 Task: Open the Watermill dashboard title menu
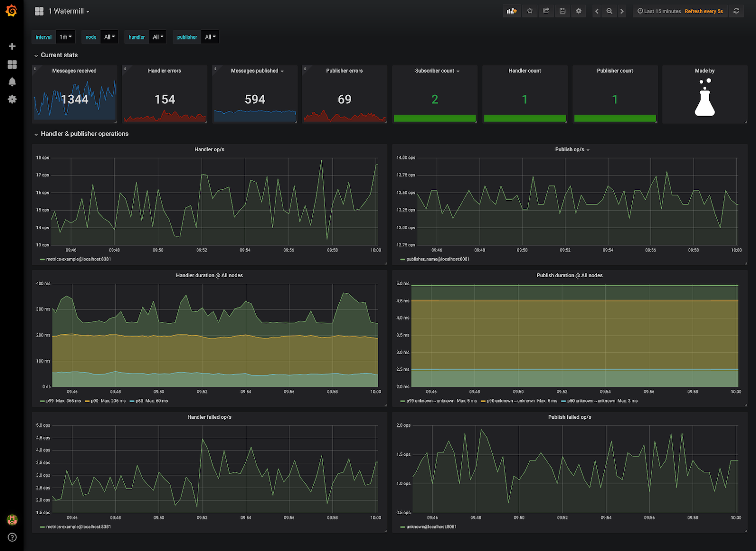point(66,11)
